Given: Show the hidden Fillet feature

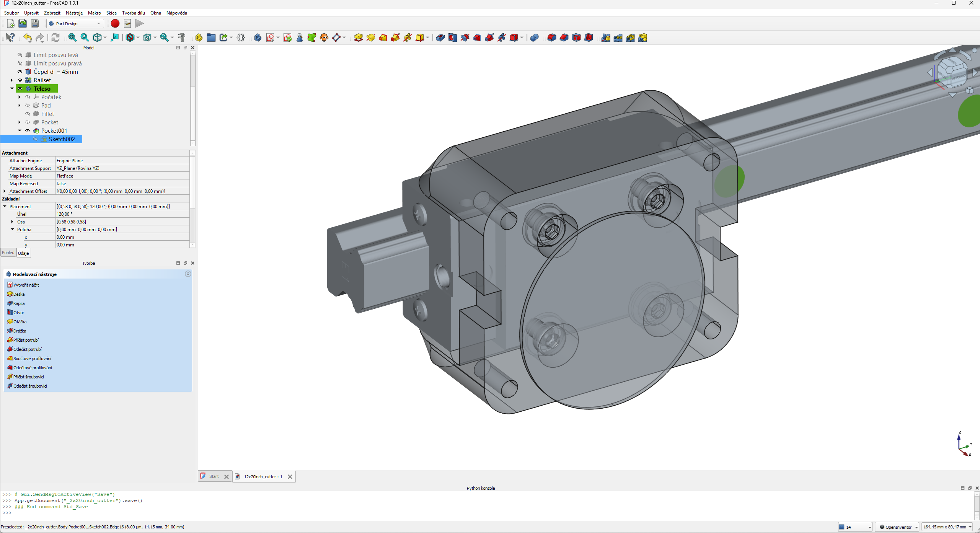Looking at the screenshot, I should (x=28, y=114).
